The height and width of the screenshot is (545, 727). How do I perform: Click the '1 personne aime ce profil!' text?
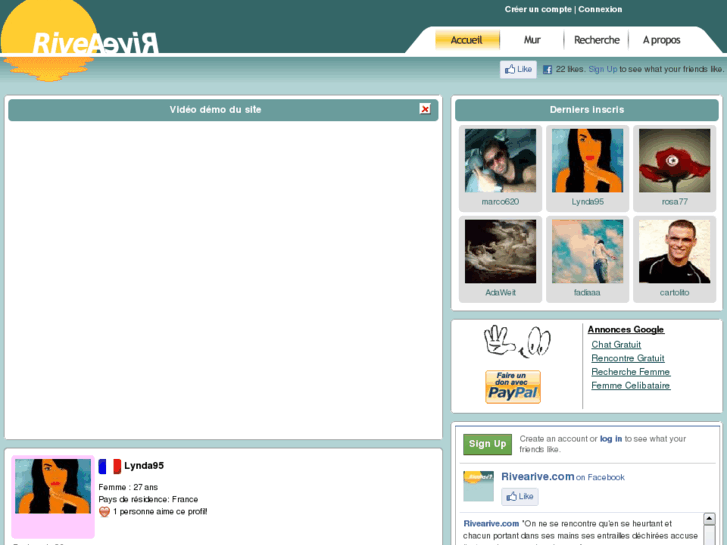click(160, 512)
